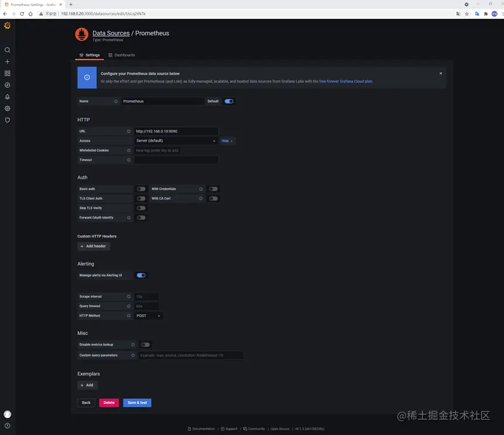Toggle Basic auth switch
504x435 pixels.
[141, 189]
